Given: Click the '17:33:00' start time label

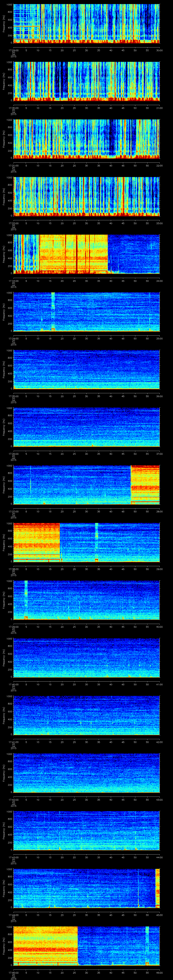Looking at the screenshot, I should pyautogui.click(x=13, y=280).
